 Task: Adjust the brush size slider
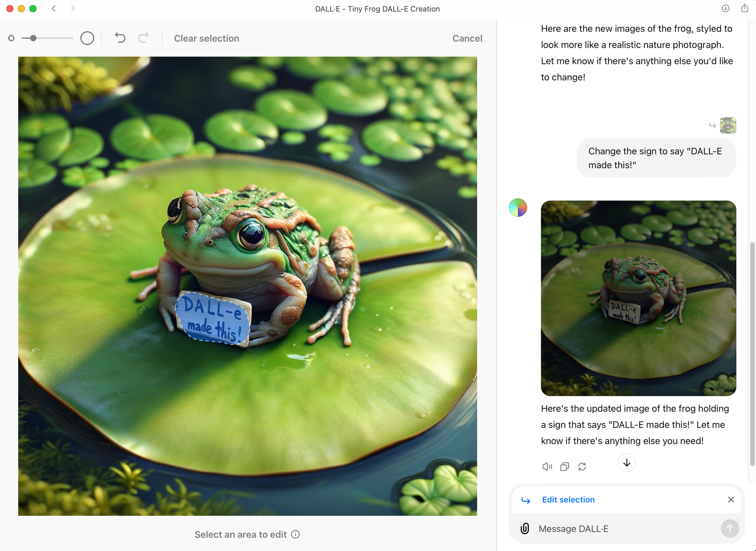[x=33, y=38]
